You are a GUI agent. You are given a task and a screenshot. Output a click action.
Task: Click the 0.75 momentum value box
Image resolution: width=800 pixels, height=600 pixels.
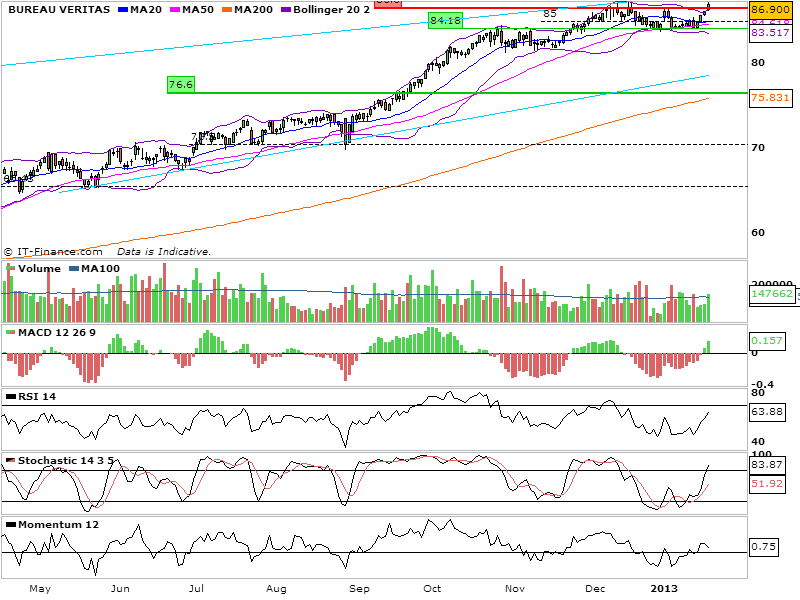(x=764, y=547)
